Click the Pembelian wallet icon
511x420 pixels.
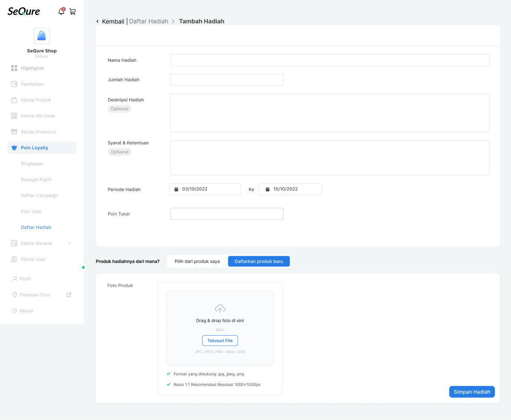tap(14, 84)
